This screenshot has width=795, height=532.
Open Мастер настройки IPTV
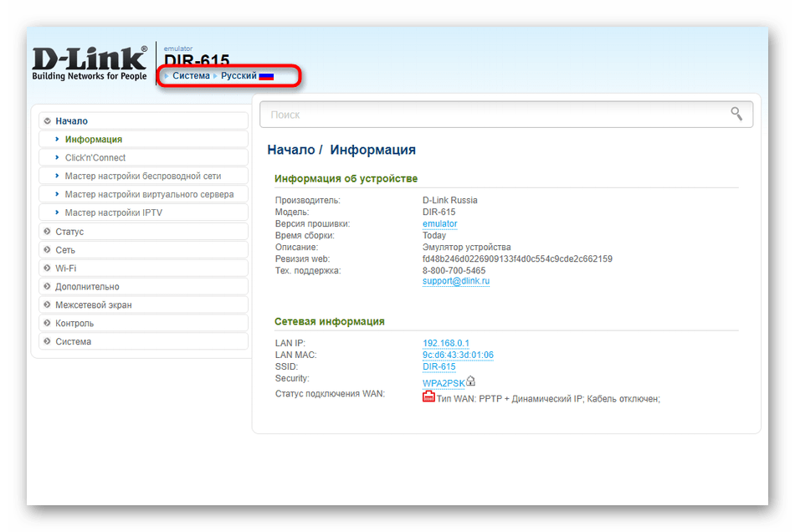pyautogui.click(x=114, y=212)
